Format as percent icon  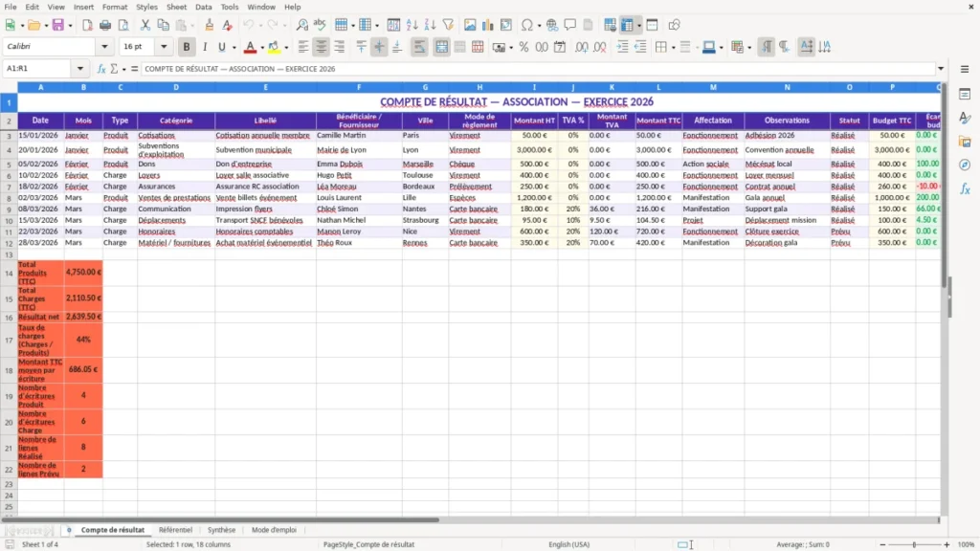pyautogui.click(x=523, y=47)
